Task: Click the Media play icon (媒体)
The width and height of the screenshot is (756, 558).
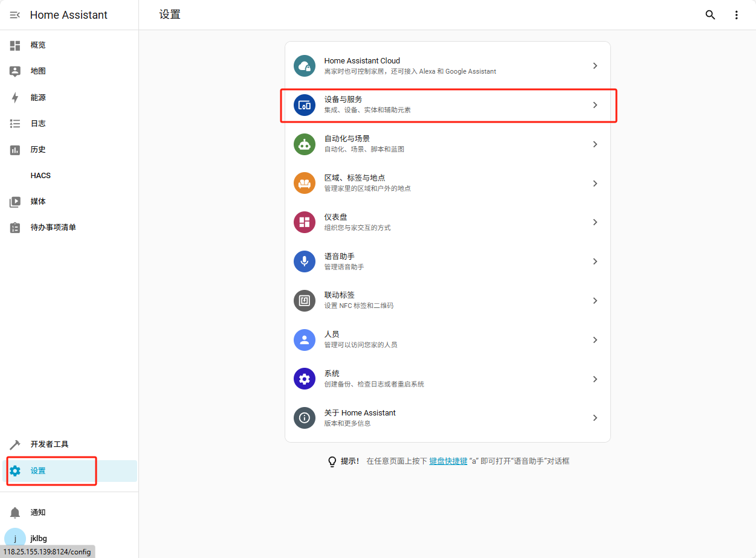Action: [15, 202]
